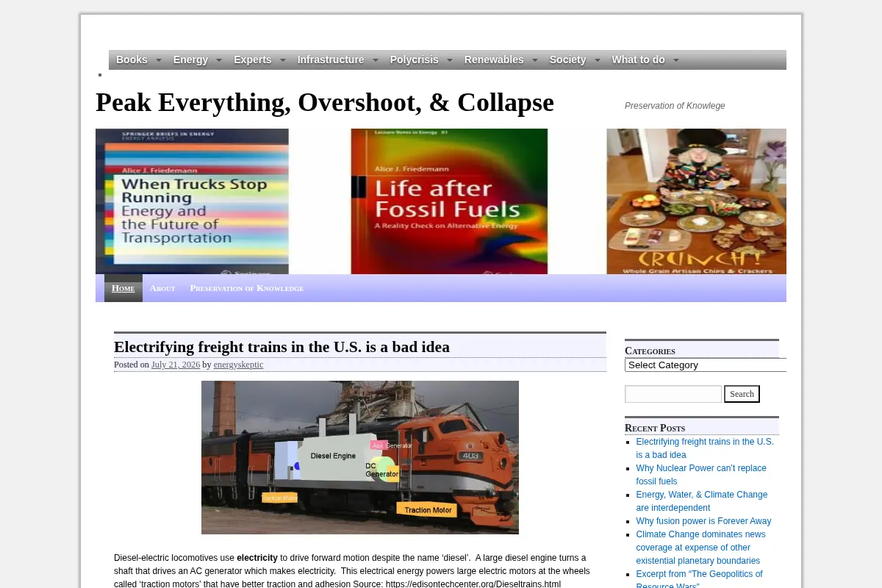The height and width of the screenshot is (588, 882).
Task: Click the diesel locomotive diagram image
Action: (360, 457)
